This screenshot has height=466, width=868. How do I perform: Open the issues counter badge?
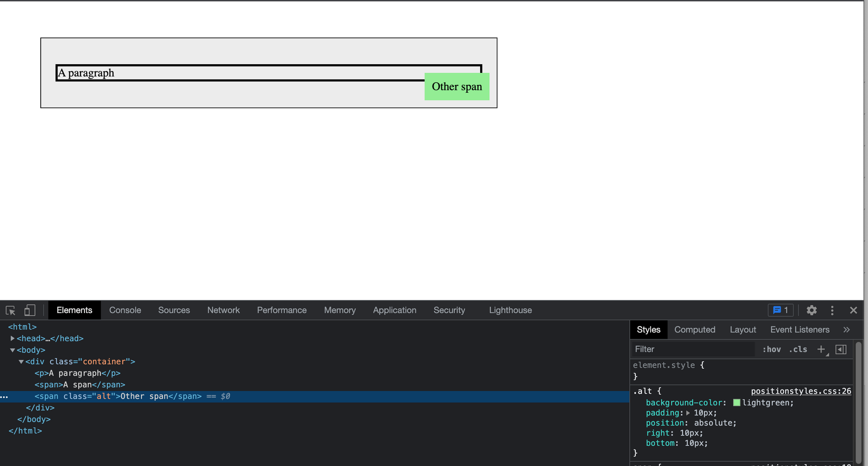[x=781, y=310]
